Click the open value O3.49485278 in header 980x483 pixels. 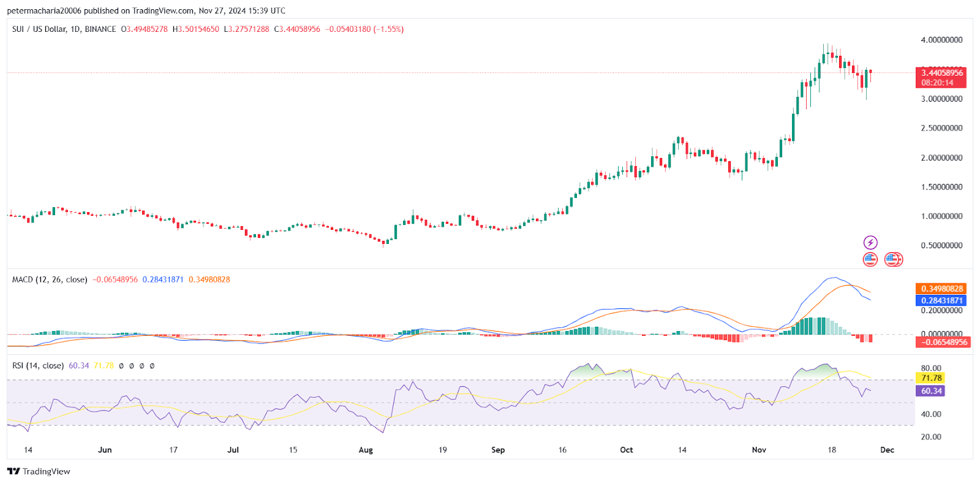144,29
